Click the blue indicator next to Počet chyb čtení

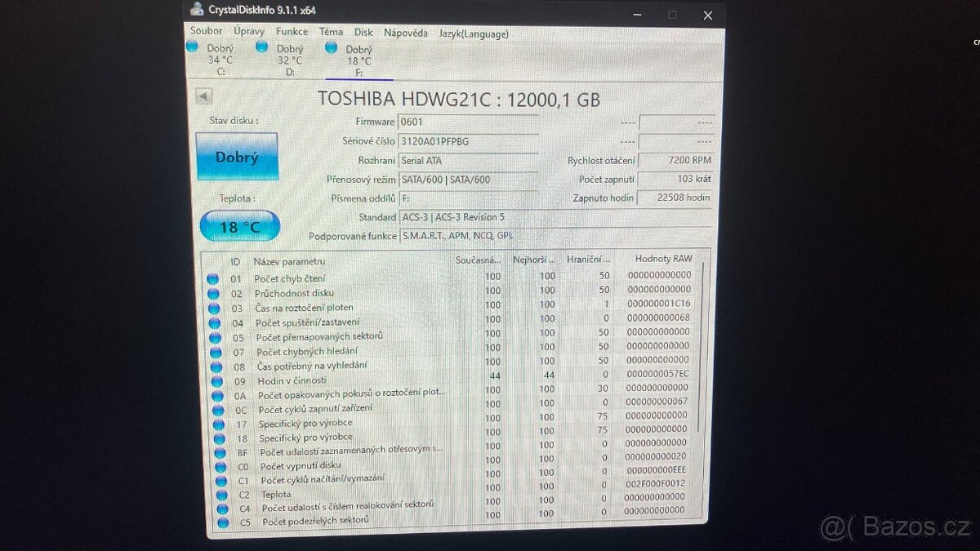tap(212, 278)
